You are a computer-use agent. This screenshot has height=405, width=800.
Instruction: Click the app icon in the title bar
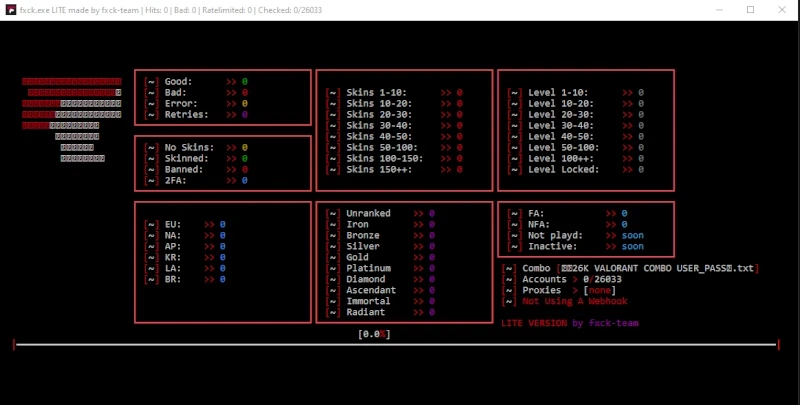point(10,9)
